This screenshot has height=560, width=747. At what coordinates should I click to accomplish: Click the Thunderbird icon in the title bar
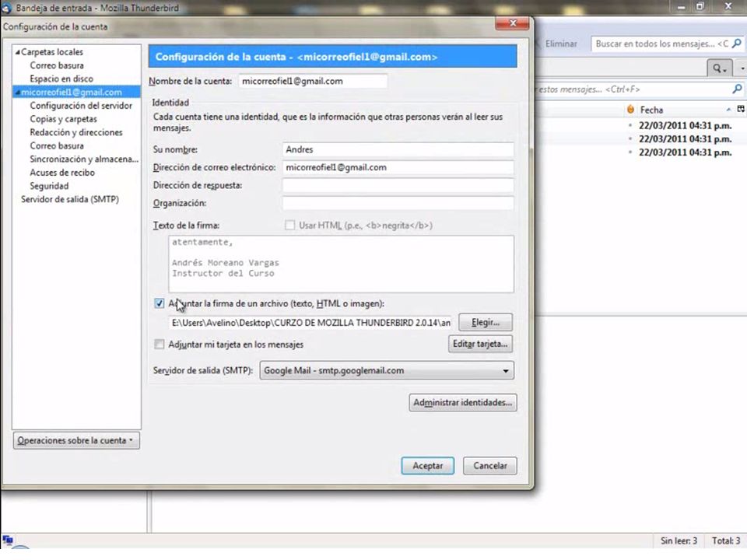(x=7, y=8)
